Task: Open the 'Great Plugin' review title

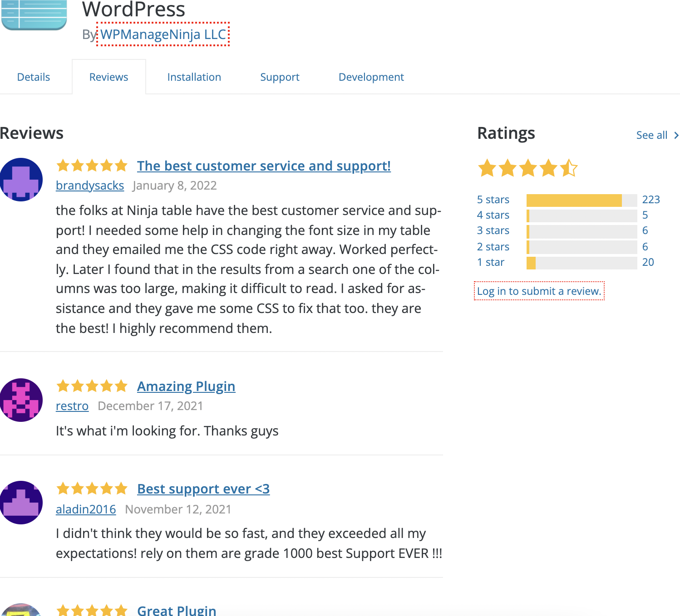Action: tap(177, 610)
